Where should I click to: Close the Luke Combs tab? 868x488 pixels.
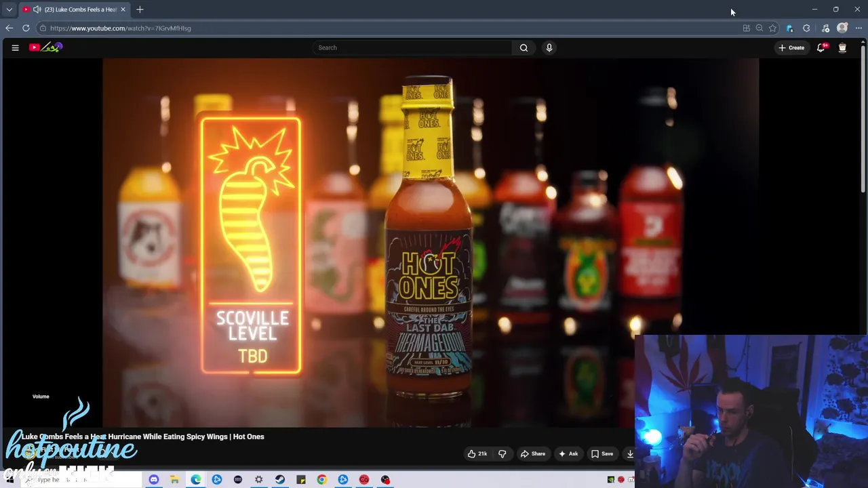(x=123, y=9)
